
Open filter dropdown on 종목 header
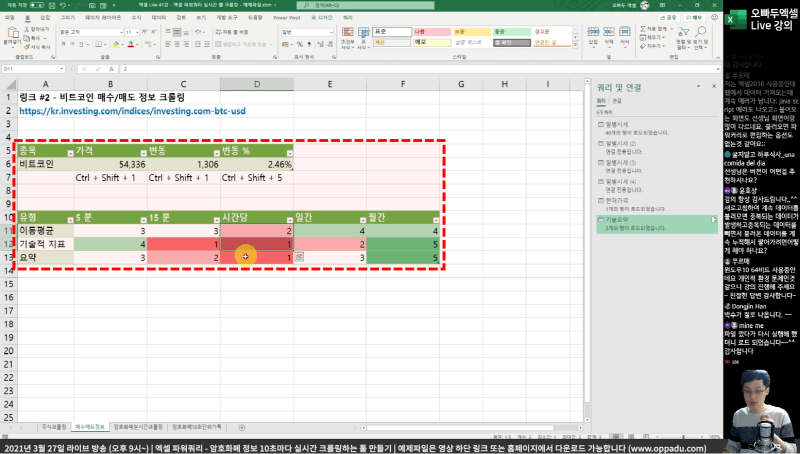tap(70, 152)
